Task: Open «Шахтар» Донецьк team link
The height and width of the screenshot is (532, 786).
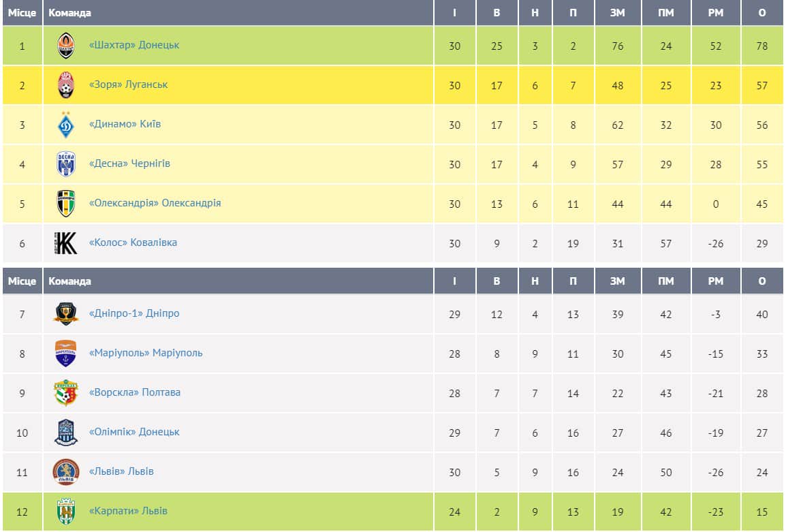Action: click(134, 45)
